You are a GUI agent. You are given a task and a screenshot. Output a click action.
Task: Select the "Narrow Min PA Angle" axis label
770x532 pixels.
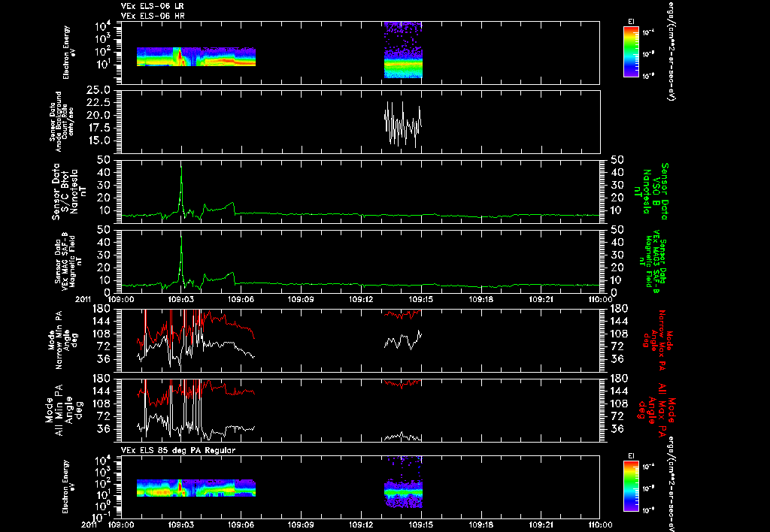pos(62,340)
